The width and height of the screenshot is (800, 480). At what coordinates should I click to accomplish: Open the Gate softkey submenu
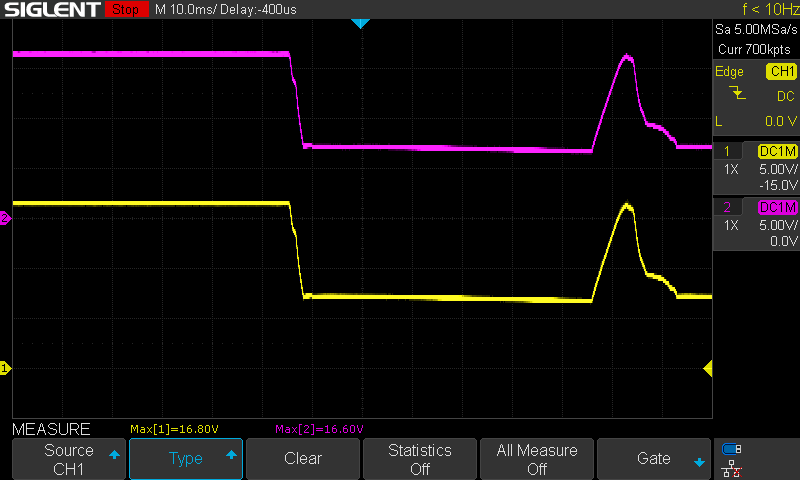pos(654,459)
